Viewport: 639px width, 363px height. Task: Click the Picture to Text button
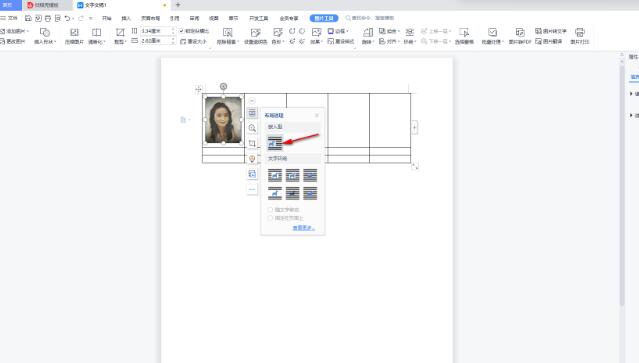point(551,31)
